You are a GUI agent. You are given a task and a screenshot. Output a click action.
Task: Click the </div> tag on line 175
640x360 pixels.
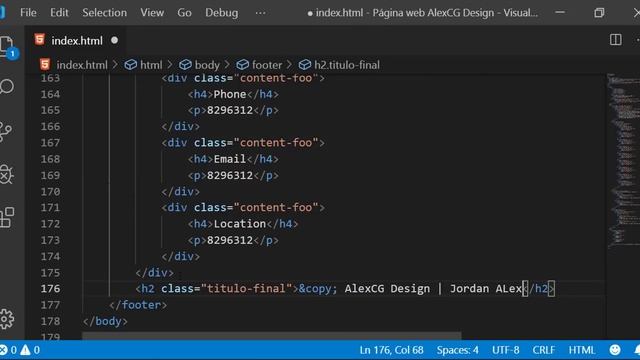tap(154, 272)
